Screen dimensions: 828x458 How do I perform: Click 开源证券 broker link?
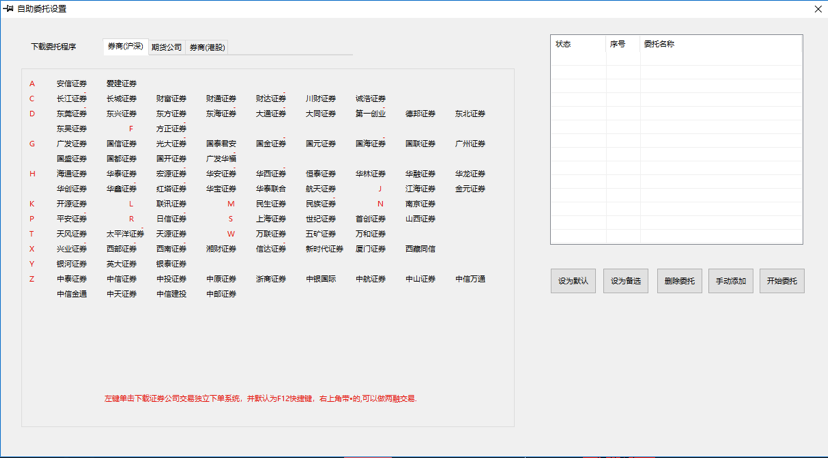click(72, 204)
